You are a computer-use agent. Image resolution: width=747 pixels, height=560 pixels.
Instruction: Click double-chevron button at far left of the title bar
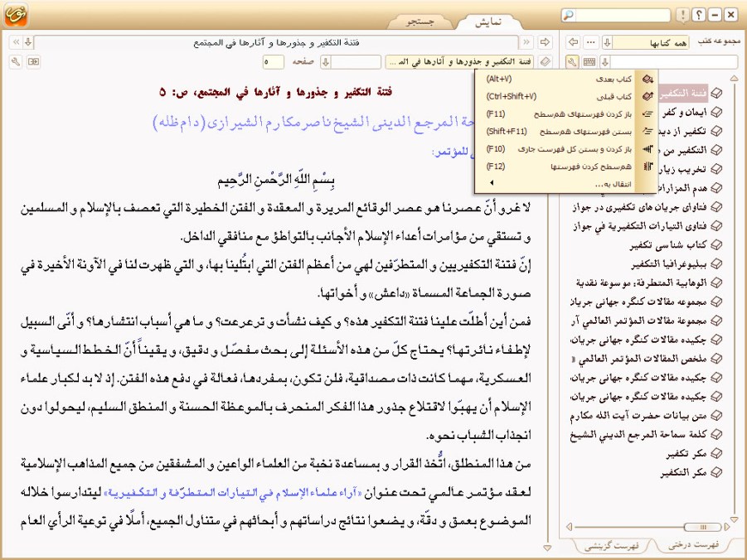coord(16,42)
